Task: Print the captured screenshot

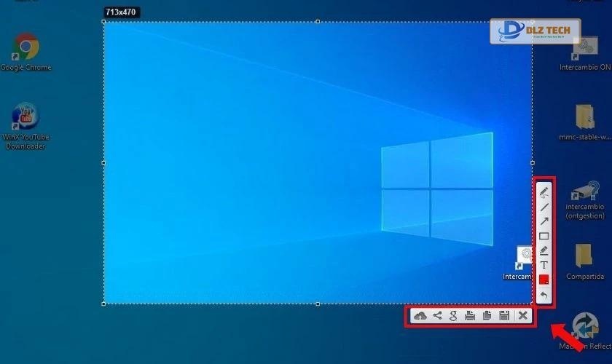Action: pos(470,315)
